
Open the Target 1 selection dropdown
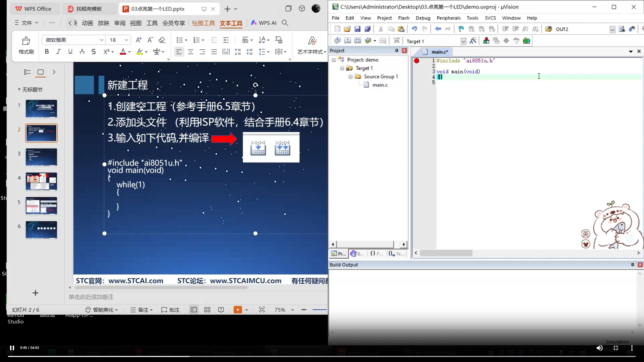[x=463, y=41]
